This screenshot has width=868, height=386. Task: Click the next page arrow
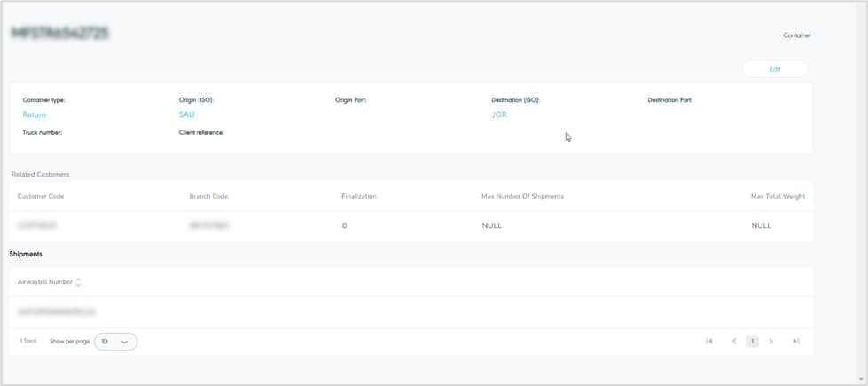[771, 342]
